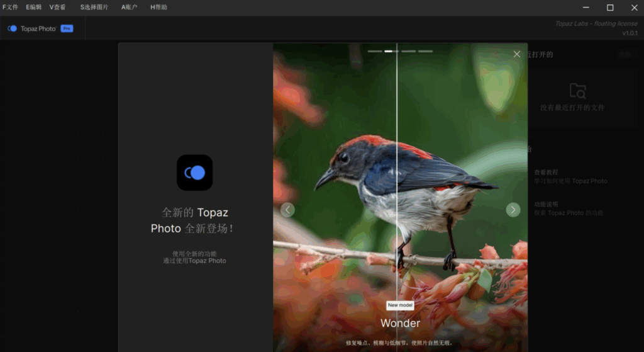Click the Topaz Photo app icon in dialog
The image size is (644, 352).
coord(195,173)
